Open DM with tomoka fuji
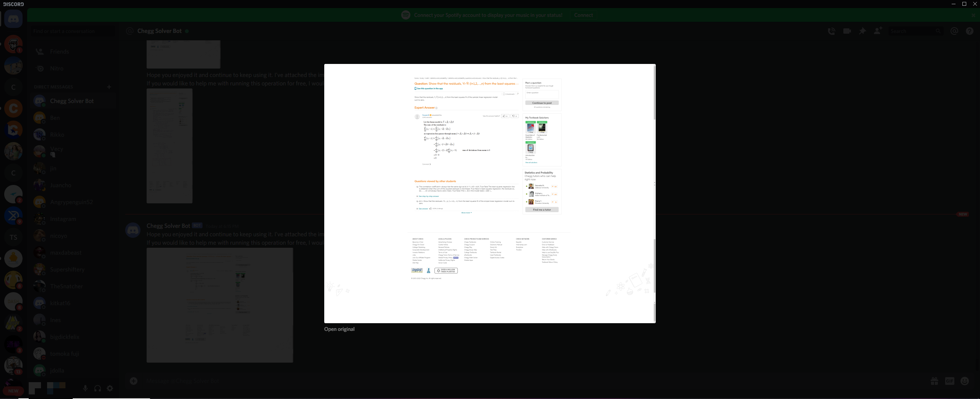This screenshot has height=399, width=980. (73, 354)
